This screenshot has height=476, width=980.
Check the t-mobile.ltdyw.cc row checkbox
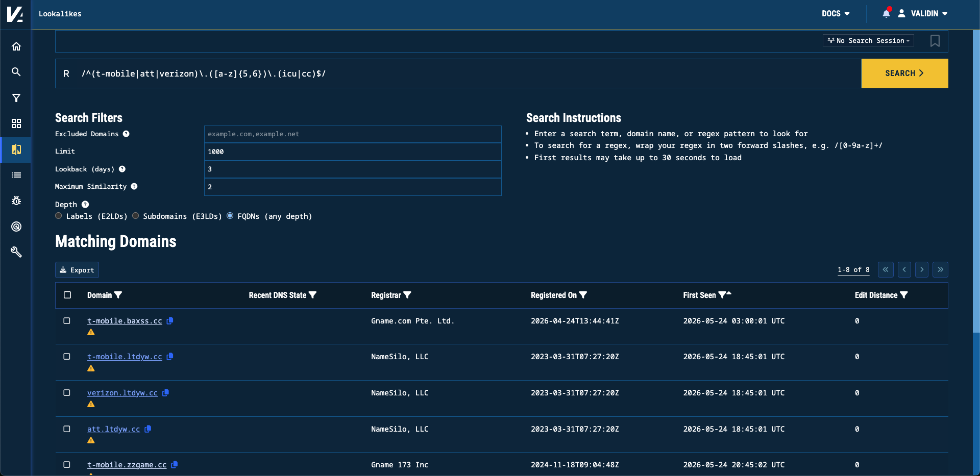pos(67,357)
